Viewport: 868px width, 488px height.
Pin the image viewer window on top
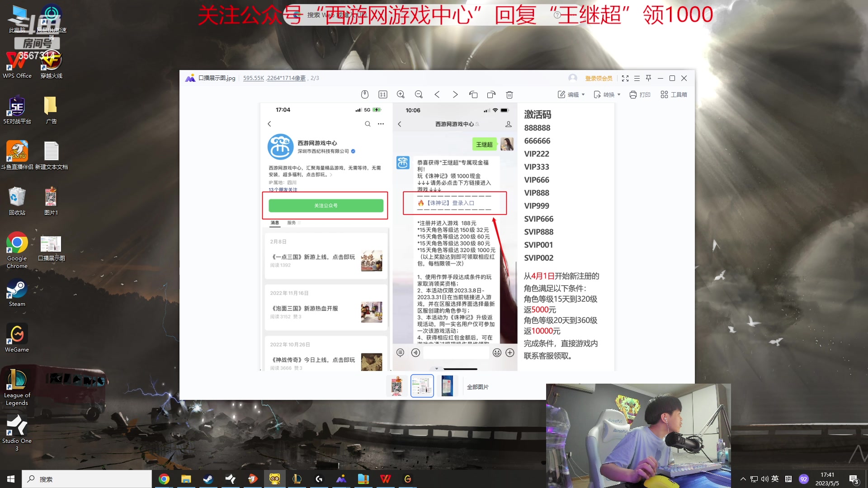click(649, 78)
